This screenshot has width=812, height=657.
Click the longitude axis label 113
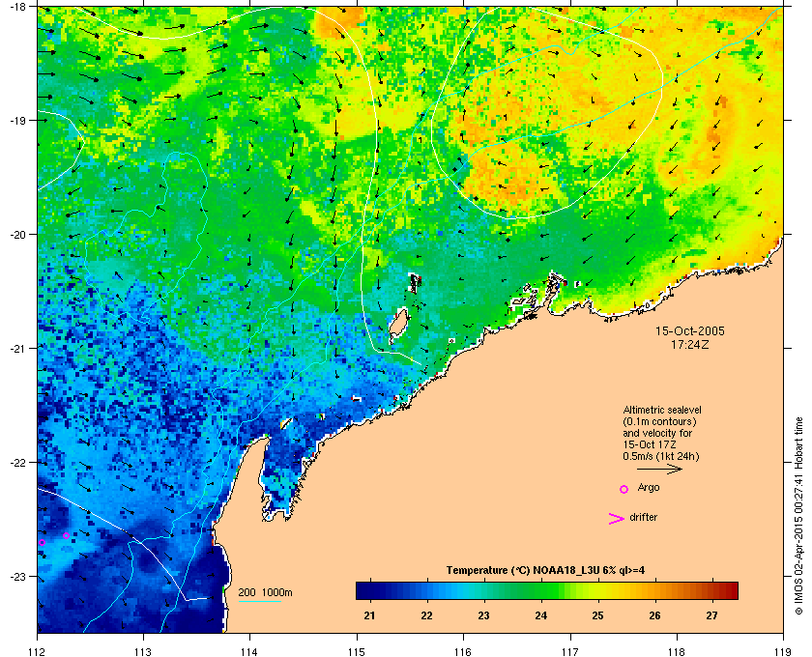pos(143,651)
